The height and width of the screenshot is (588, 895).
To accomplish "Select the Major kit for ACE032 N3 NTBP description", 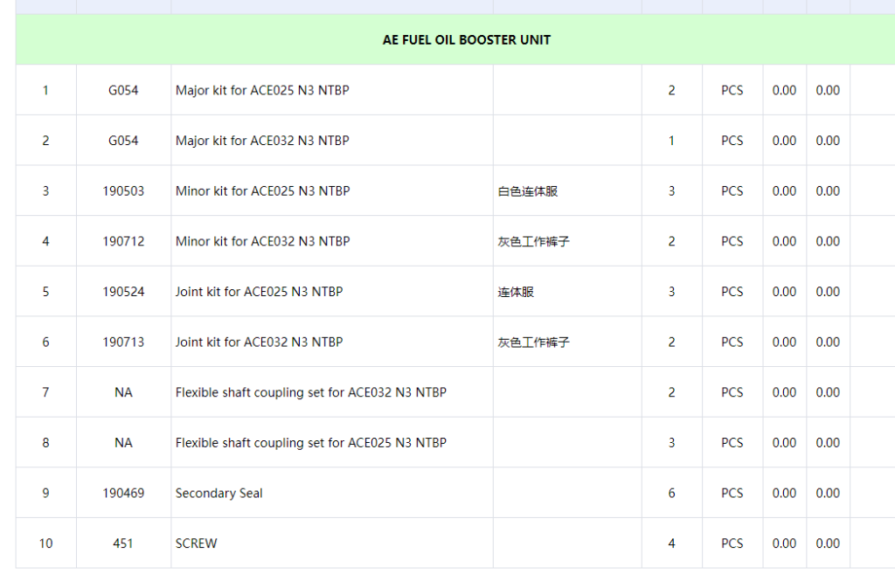I will [262, 141].
